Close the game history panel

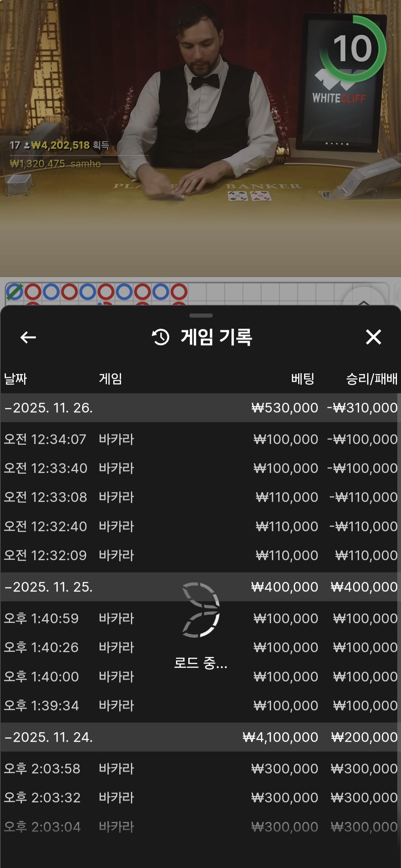point(373,337)
